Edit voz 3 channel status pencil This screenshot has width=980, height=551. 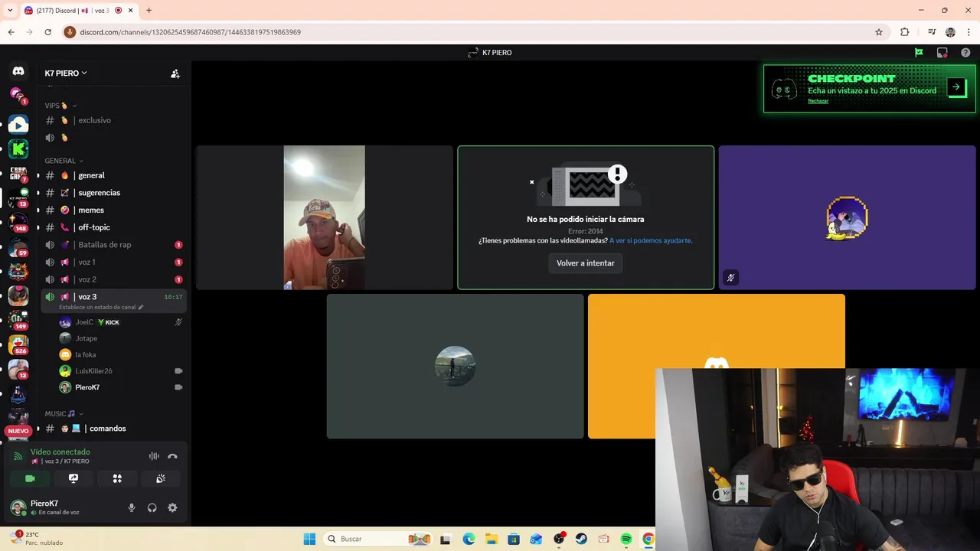[141, 307]
